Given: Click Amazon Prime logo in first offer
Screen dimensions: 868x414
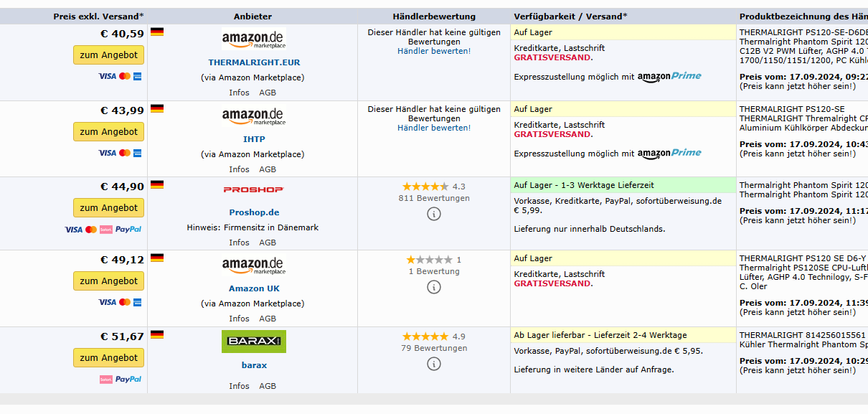Looking at the screenshot, I should (x=669, y=76).
